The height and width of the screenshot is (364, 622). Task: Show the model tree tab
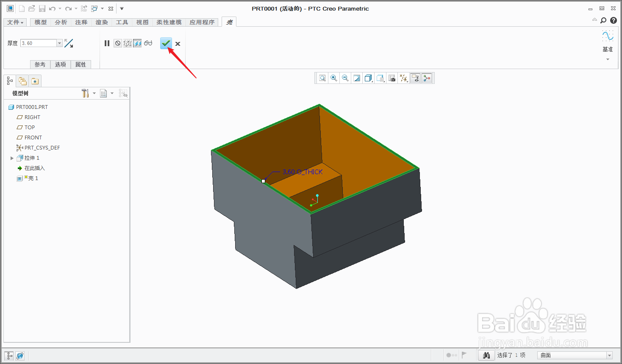[10, 81]
